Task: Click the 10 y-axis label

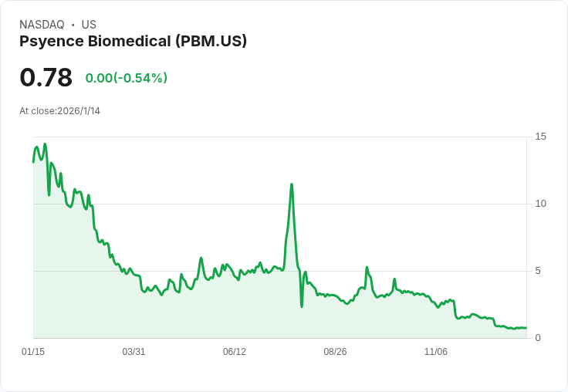Action: (x=540, y=204)
